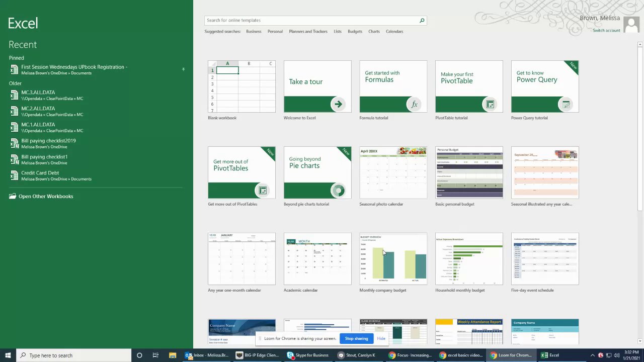Viewport: 644px width, 362px height.
Task: Open recent file Bill paying checklist1
Action: click(96, 159)
